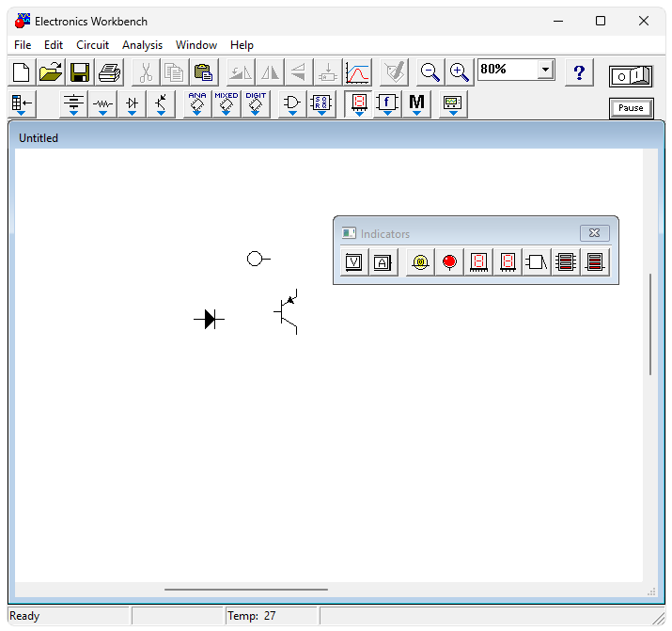This screenshot has width=672, height=631.
Task: Open the Analog ICs parts bin
Action: click(197, 103)
